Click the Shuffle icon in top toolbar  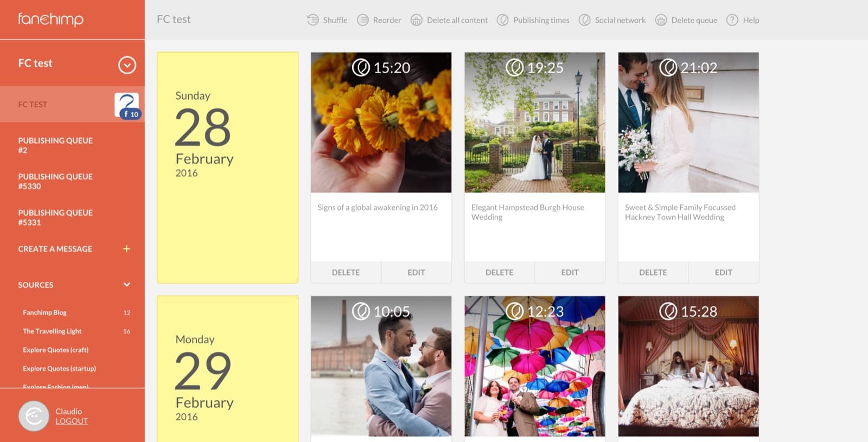point(313,20)
